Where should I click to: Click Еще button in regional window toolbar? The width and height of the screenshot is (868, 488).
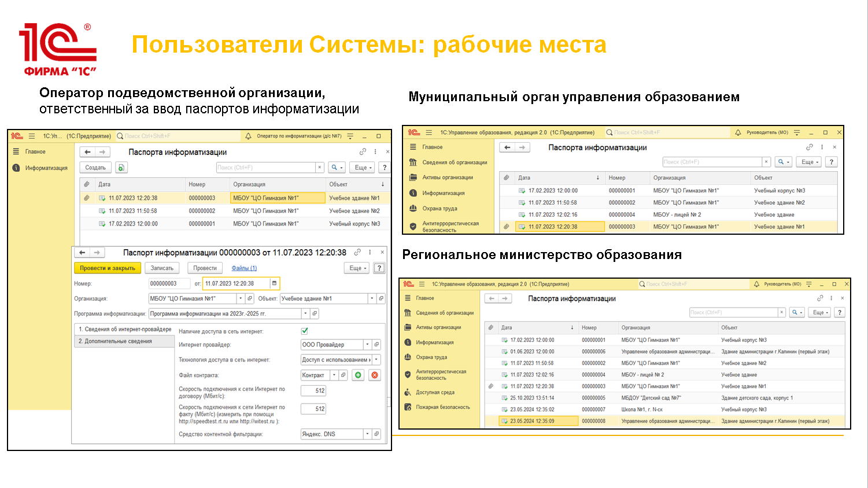point(818,312)
